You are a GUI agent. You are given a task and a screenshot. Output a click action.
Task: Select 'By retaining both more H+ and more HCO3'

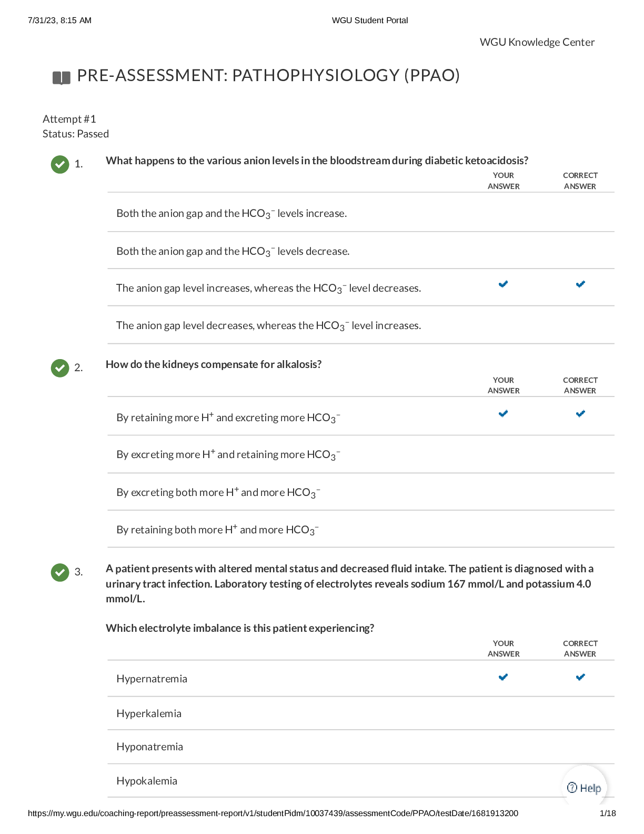218,530
